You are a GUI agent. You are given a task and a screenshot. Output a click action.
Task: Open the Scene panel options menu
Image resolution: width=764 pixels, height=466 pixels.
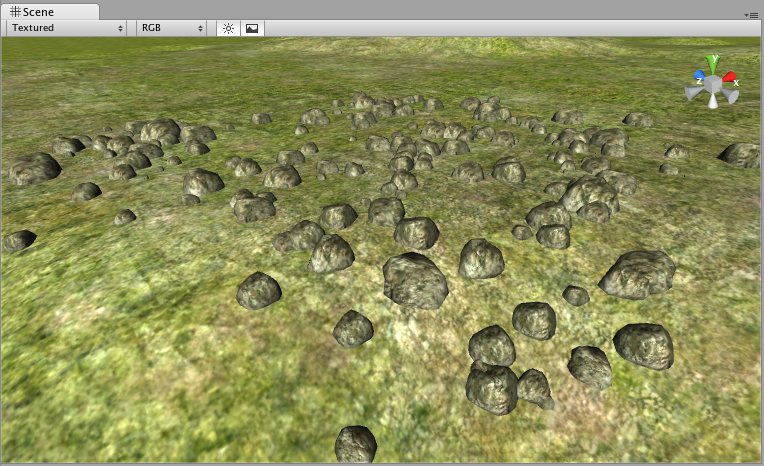(751, 15)
